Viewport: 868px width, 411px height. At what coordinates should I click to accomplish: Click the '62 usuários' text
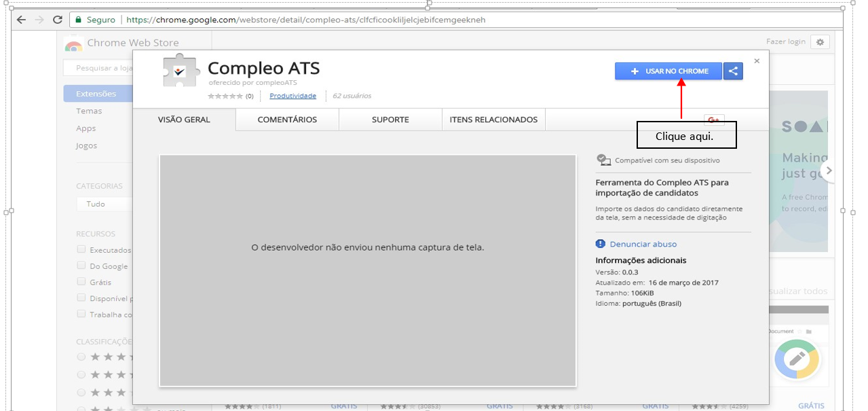(x=352, y=96)
